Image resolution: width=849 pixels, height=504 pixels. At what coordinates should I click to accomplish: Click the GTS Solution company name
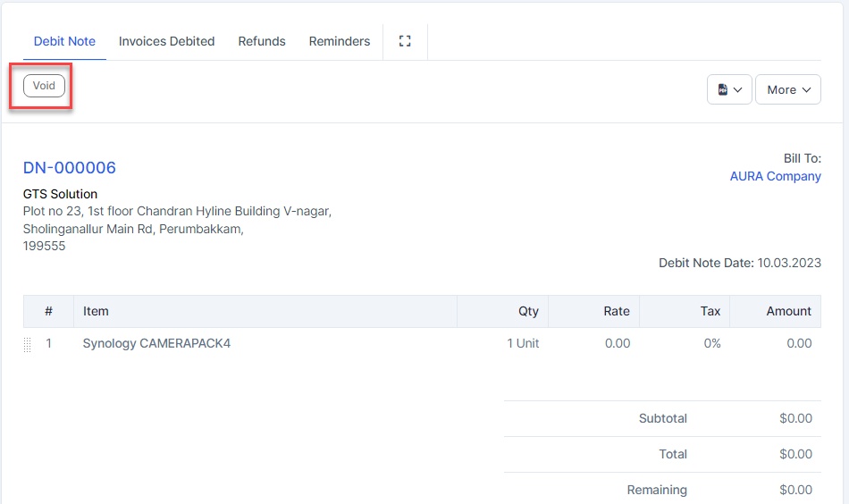[x=60, y=194]
